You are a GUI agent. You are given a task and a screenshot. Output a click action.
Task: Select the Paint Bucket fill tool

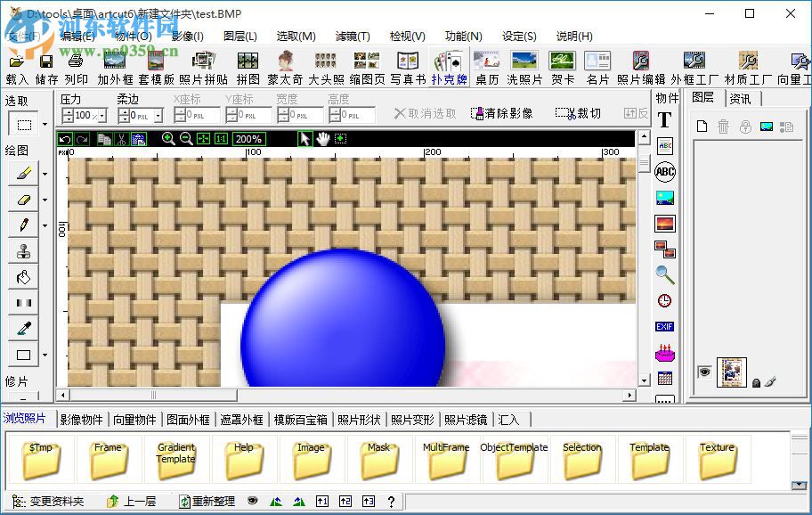22,276
